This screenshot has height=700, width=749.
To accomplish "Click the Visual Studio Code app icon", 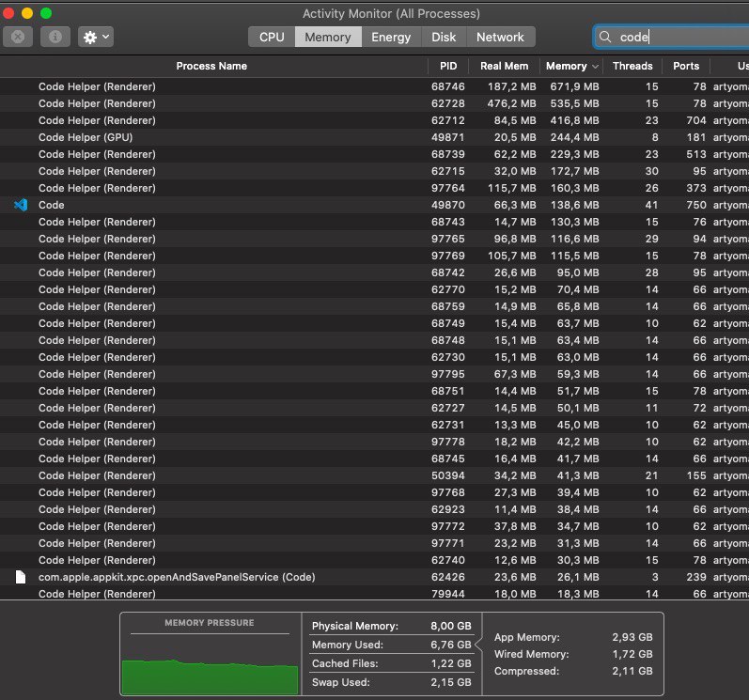I will [21, 205].
